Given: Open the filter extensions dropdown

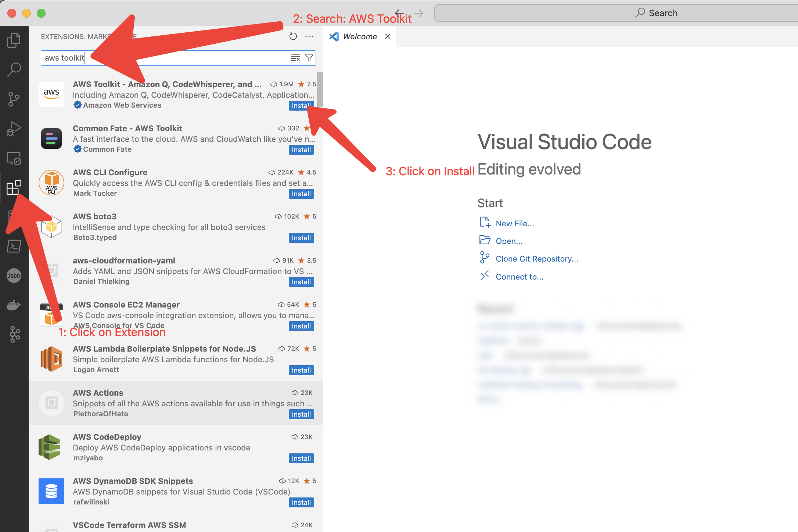Looking at the screenshot, I should point(309,58).
